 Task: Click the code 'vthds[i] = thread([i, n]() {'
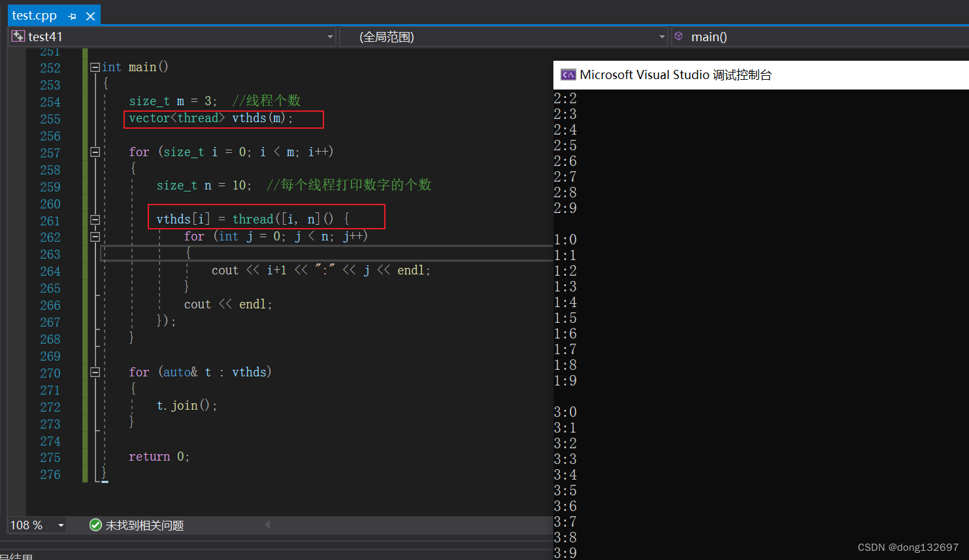(253, 219)
